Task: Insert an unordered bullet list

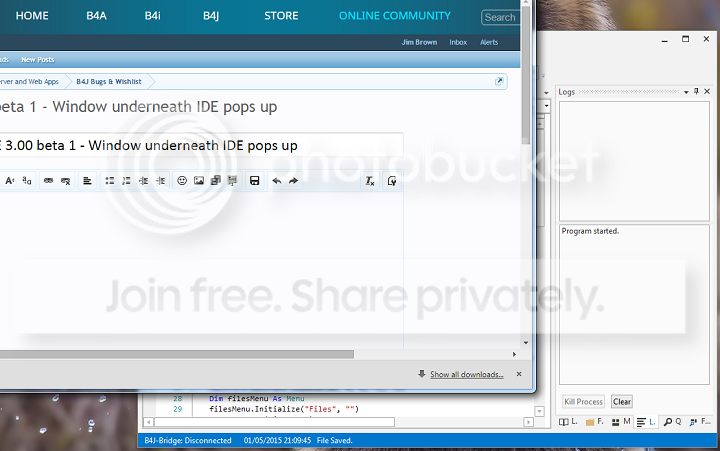Action: [110, 181]
